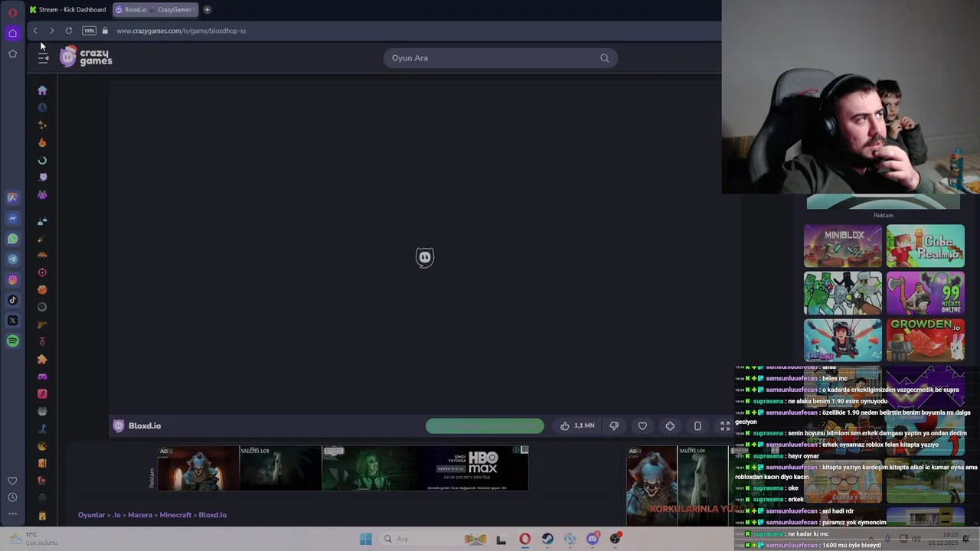Open car category icon in sidebar

pyautogui.click(x=42, y=255)
